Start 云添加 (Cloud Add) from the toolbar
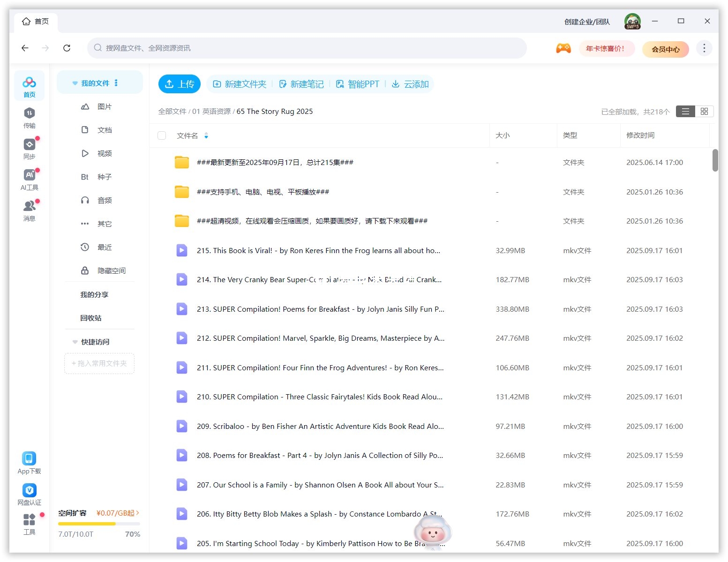Viewport: 728px width, 562px height. pyautogui.click(x=410, y=84)
